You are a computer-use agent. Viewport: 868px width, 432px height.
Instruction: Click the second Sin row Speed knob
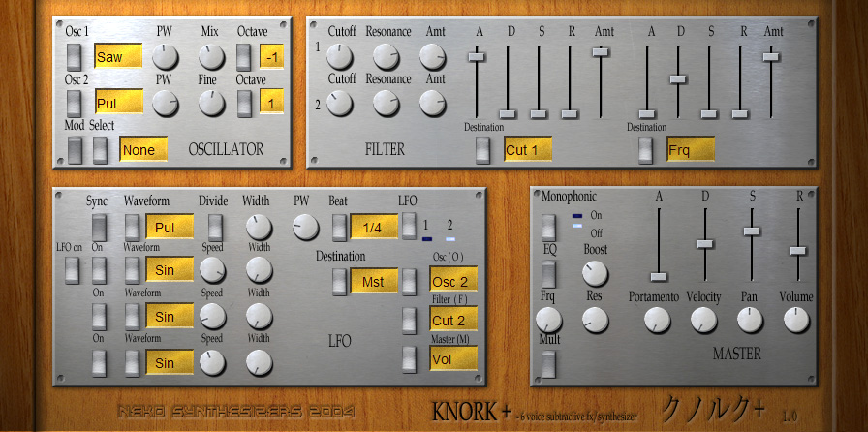pyautogui.click(x=212, y=316)
